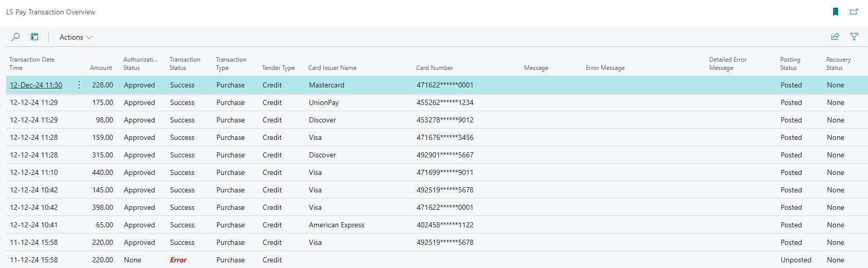Click the American Express issuer cell

pyautogui.click(x=336, y=225)
